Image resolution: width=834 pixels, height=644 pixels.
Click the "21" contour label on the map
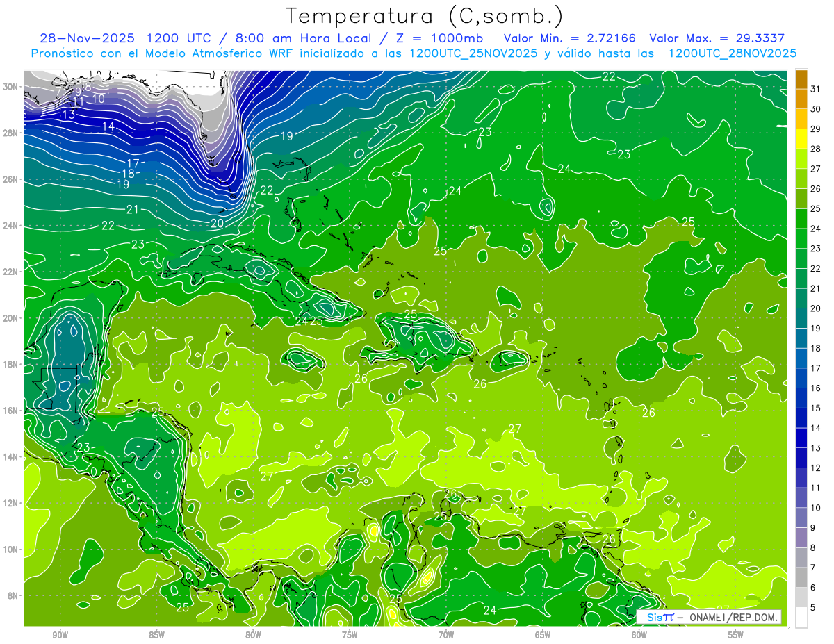click(133, 209)
